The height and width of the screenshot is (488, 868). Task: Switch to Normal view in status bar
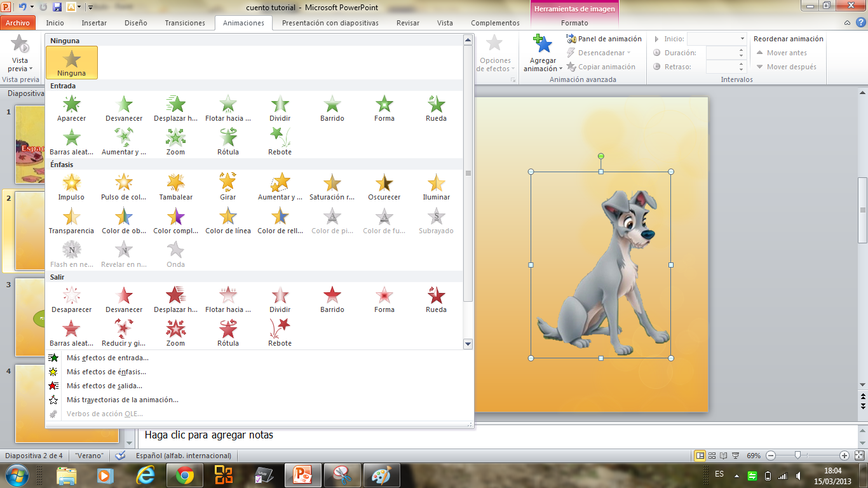[700, 456]
